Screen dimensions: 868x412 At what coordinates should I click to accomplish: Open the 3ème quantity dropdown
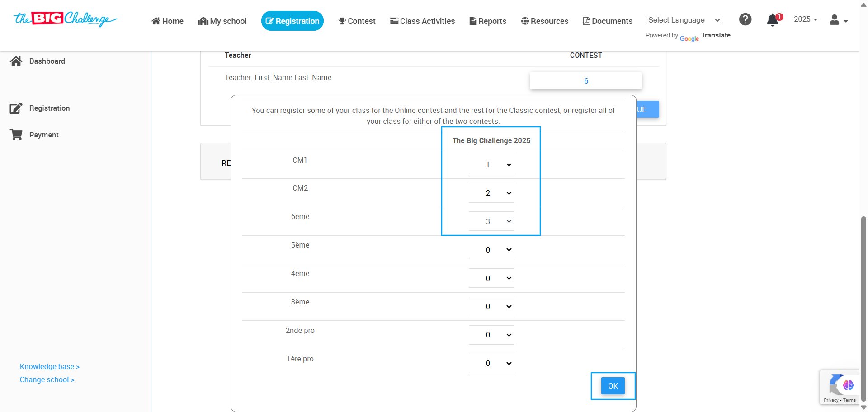pos(491,307)
